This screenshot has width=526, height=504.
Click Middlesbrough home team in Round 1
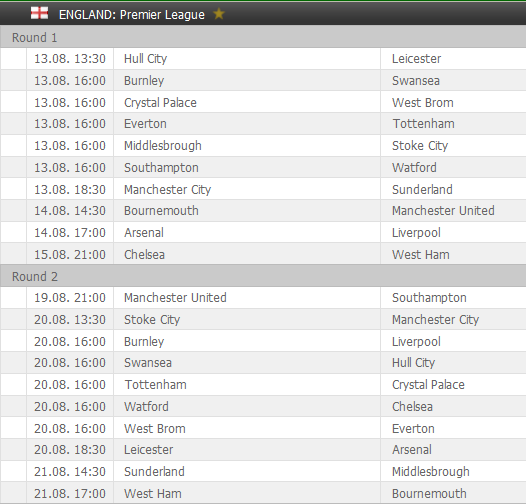[163, 146]
